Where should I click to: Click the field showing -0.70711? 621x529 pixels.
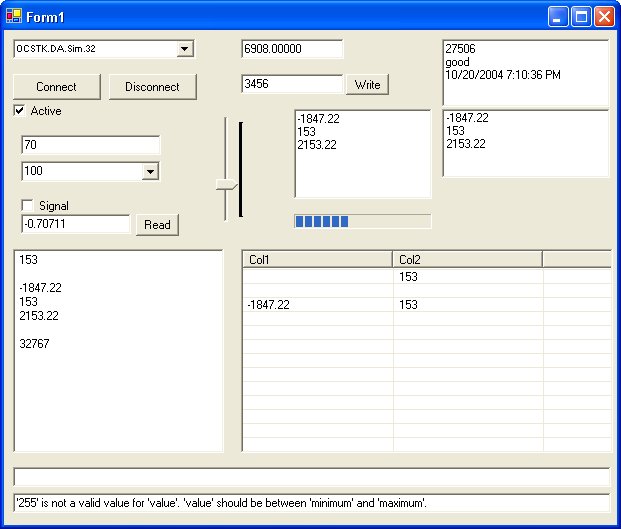coord(76,224)
